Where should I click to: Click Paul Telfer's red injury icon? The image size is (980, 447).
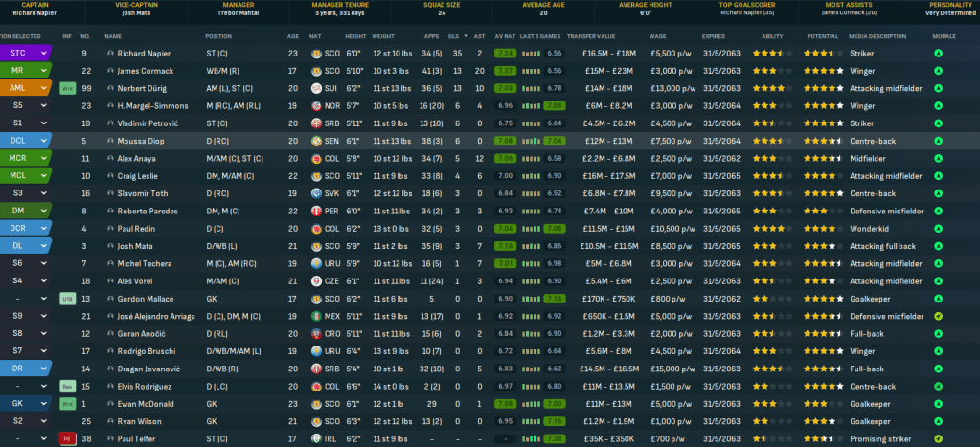pyautogui.click(x=67, y=438)
